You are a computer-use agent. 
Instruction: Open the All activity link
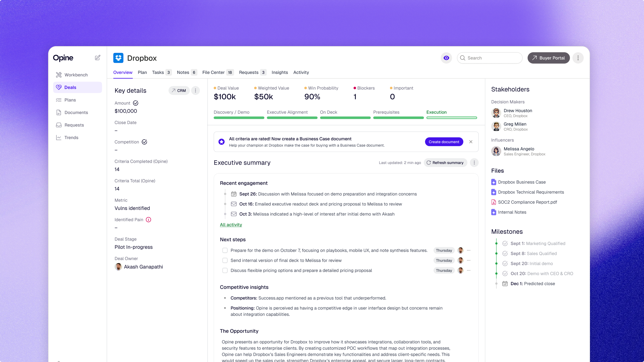[x=231, y=225]
